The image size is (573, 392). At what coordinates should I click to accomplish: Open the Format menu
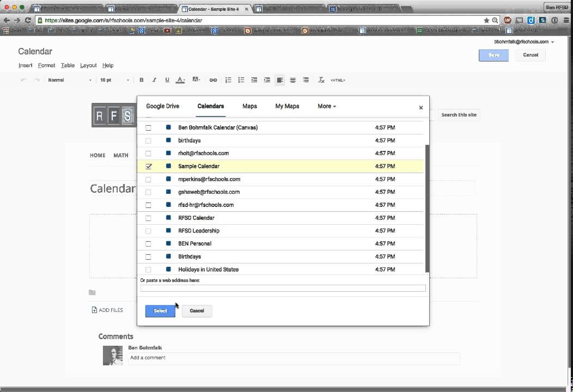46,65
